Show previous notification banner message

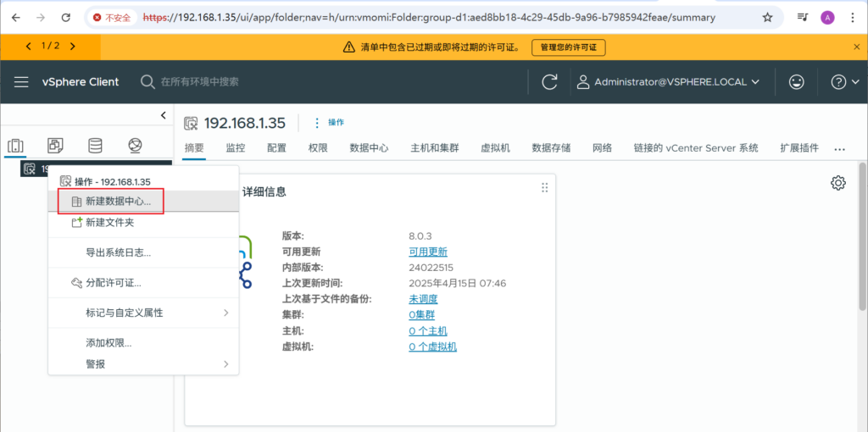[28, 47]
